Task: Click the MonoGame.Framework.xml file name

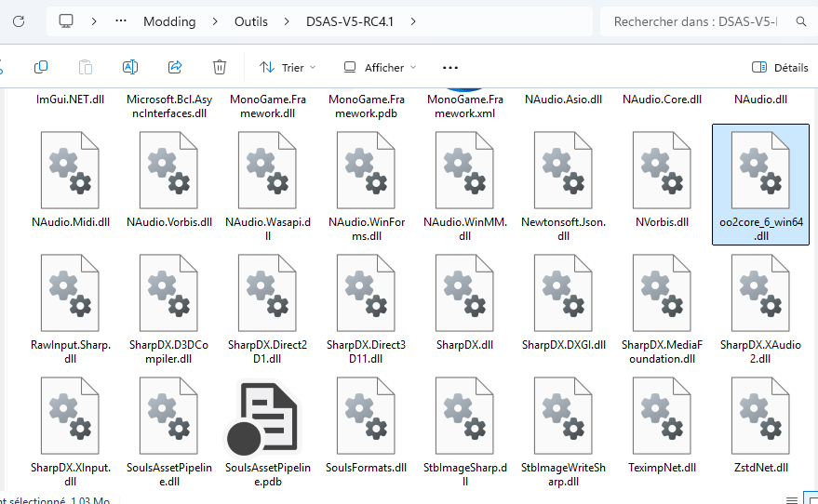Action: 464,106
